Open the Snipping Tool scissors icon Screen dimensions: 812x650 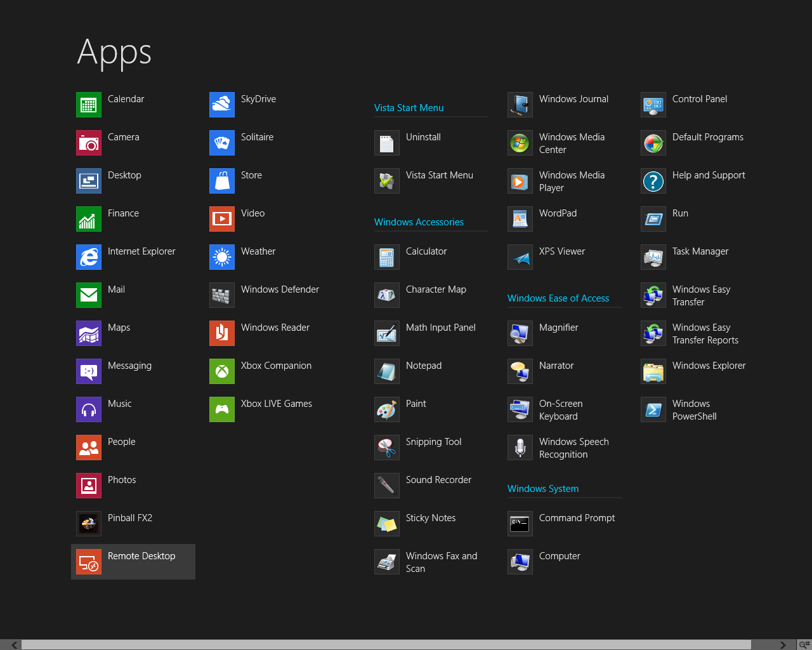387,448
